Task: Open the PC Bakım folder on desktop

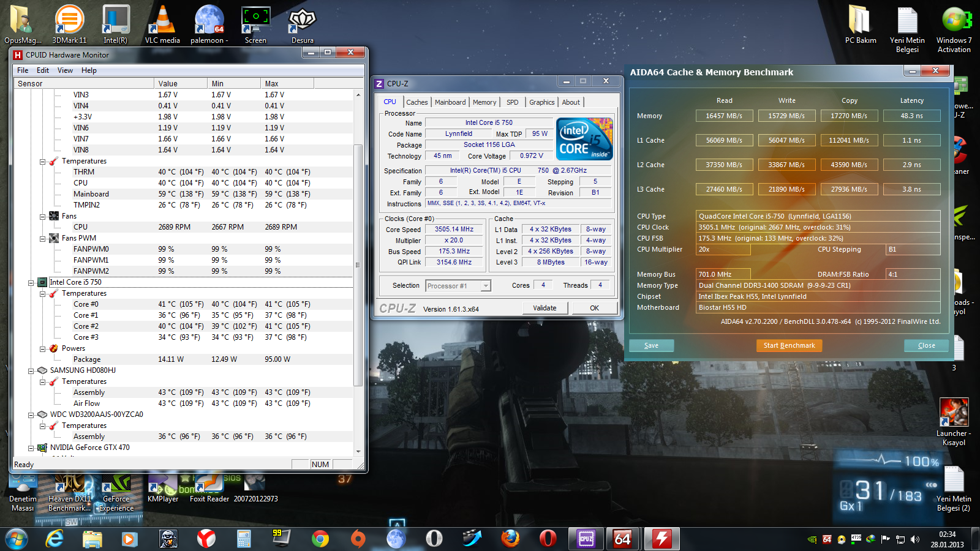Action: (x=861, y=24)
